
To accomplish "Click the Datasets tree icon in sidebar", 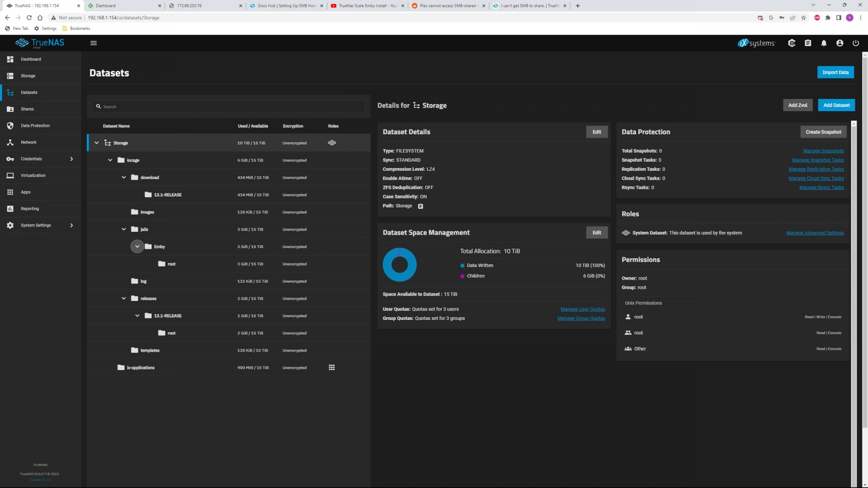I will [10, 93].
